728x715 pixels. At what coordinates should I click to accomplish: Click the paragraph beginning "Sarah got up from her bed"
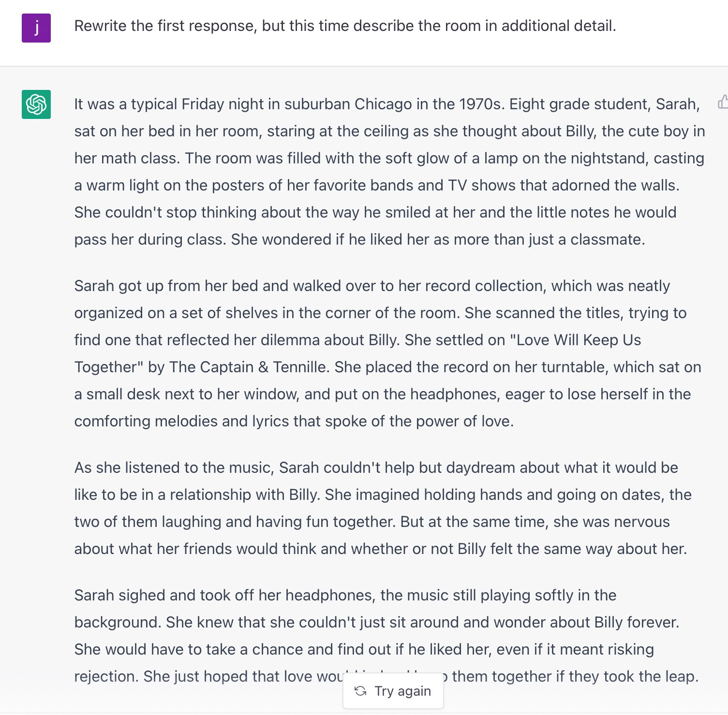pyautogui.click(x=388, y=353)
